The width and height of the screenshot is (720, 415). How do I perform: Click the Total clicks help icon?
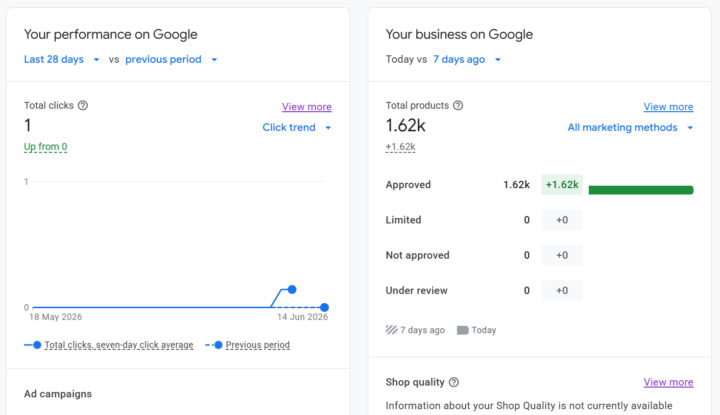coord(83,106)
